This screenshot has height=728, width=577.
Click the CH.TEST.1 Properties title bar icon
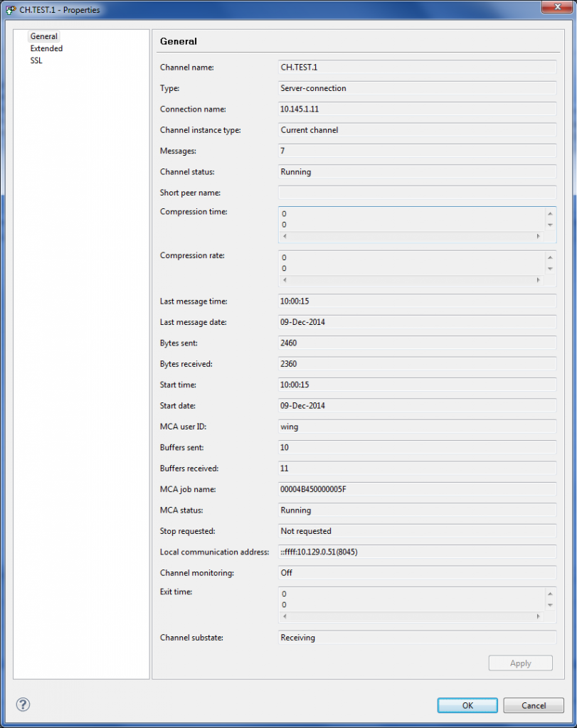pyautogui.click(x=10, y=10)
